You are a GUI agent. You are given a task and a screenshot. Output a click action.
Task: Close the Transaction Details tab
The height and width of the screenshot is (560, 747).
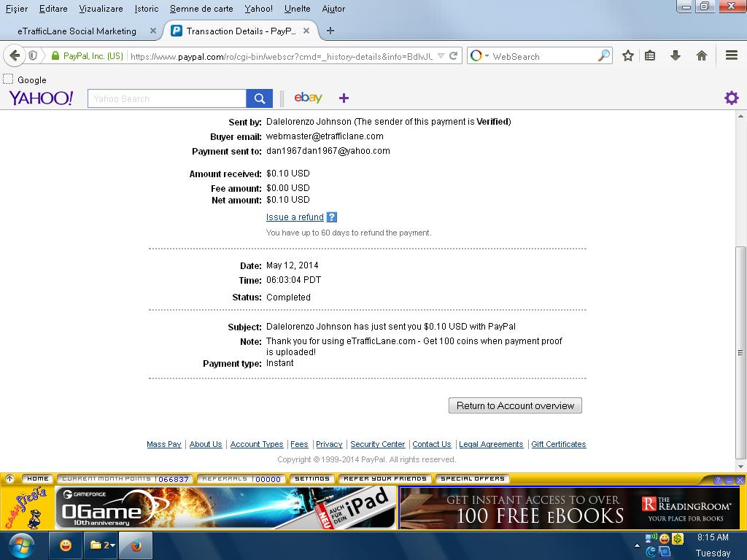click(306, 31)
